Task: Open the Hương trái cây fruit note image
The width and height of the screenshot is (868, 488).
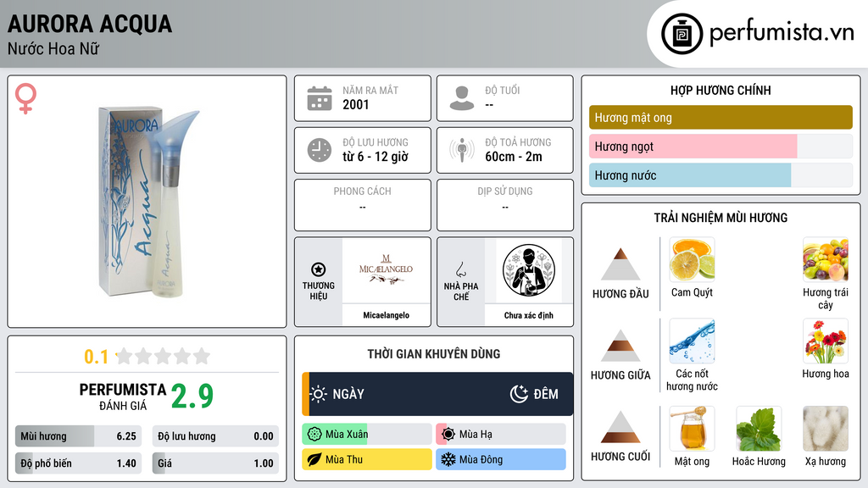Action: (826, 260)
